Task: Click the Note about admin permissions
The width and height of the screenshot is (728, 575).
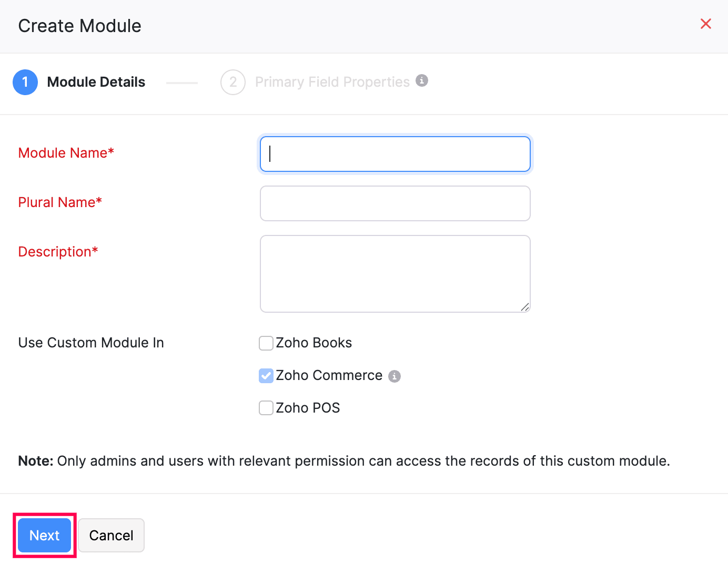Action: 344,461
